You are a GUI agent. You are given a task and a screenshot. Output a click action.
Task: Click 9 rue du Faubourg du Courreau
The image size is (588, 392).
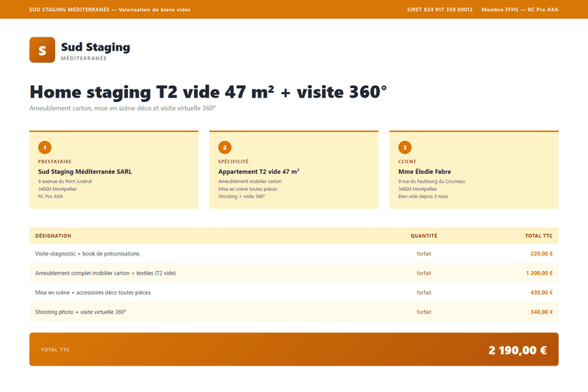431,181
